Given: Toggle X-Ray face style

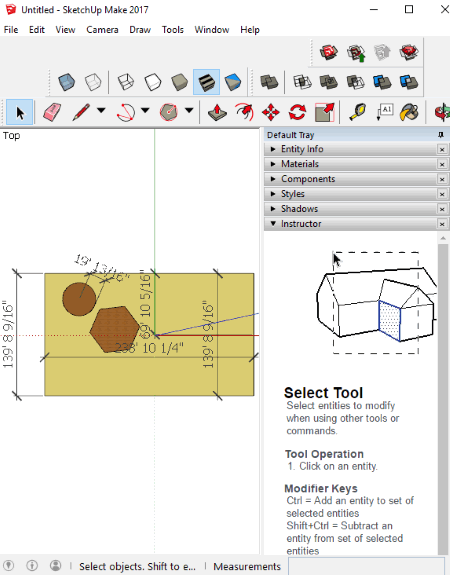Looking at the screenshot, I should pos(66,82).
